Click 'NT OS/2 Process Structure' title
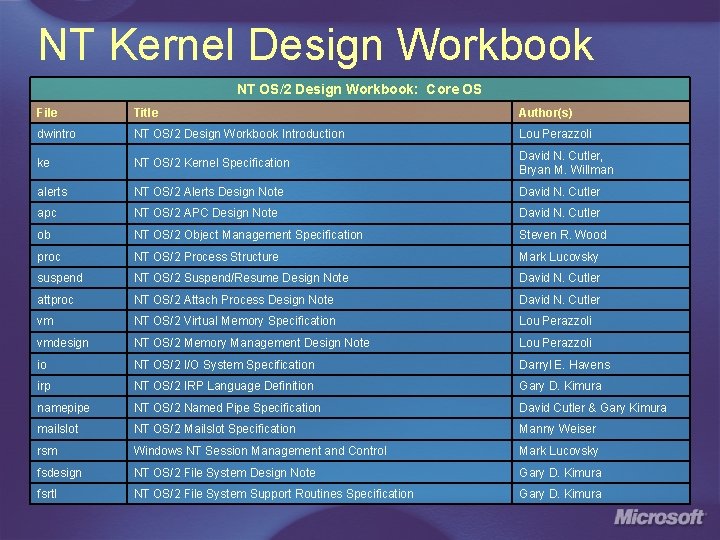 (x=206, y=256)
